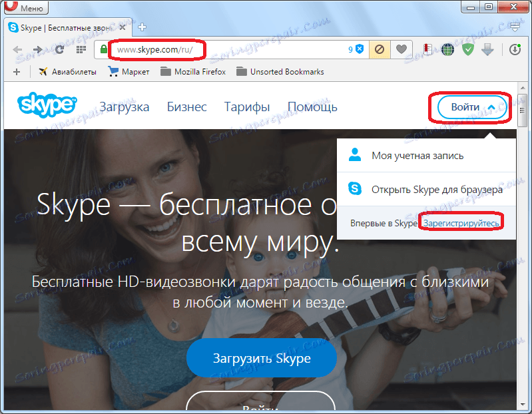Viewport: 532px width, 414px height.
Task: Open the tab menu icon at top right
Action: click(515, 27)
